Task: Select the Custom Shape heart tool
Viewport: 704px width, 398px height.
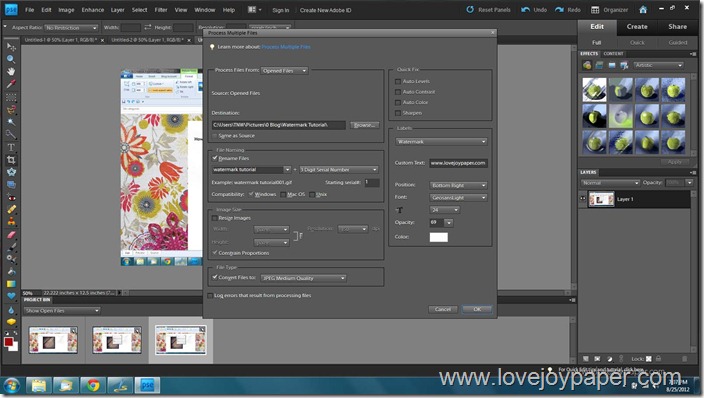Action: (11, 296)
